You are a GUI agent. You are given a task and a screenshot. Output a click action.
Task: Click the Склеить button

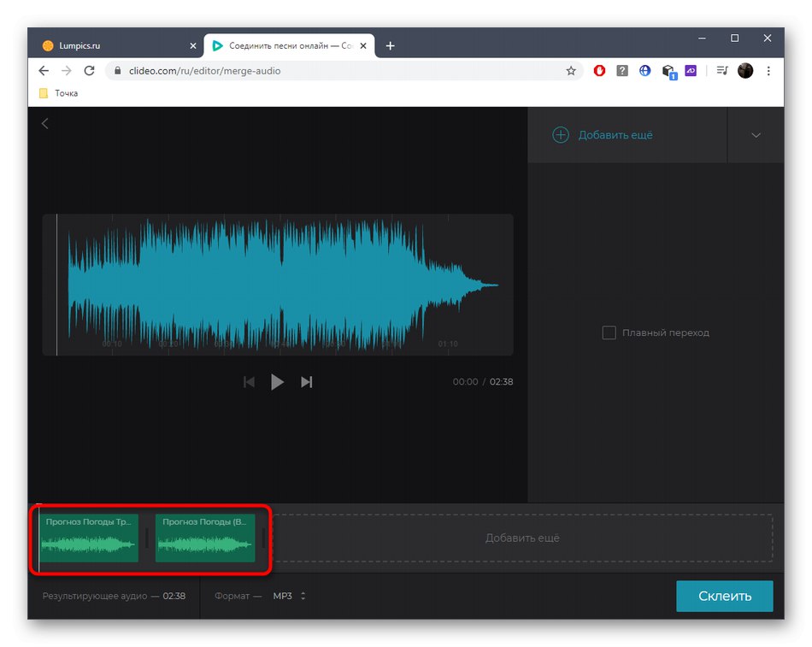725,596
